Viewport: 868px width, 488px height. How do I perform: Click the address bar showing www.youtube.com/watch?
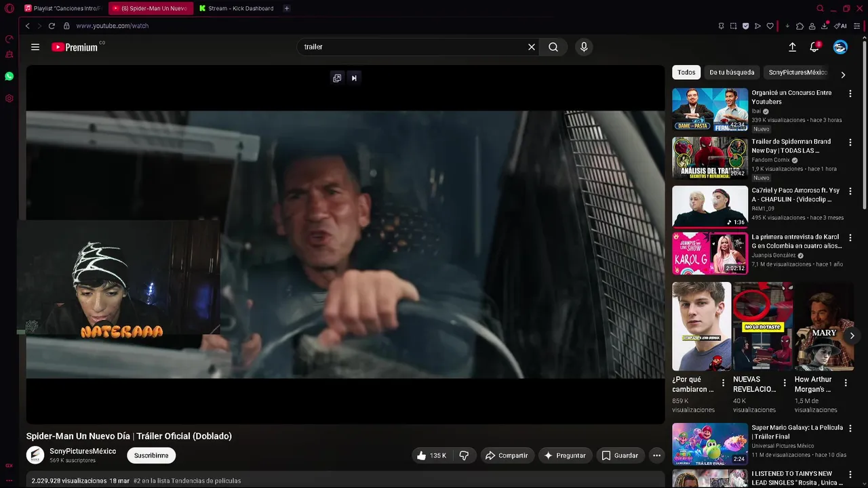(x=112, y=26)
